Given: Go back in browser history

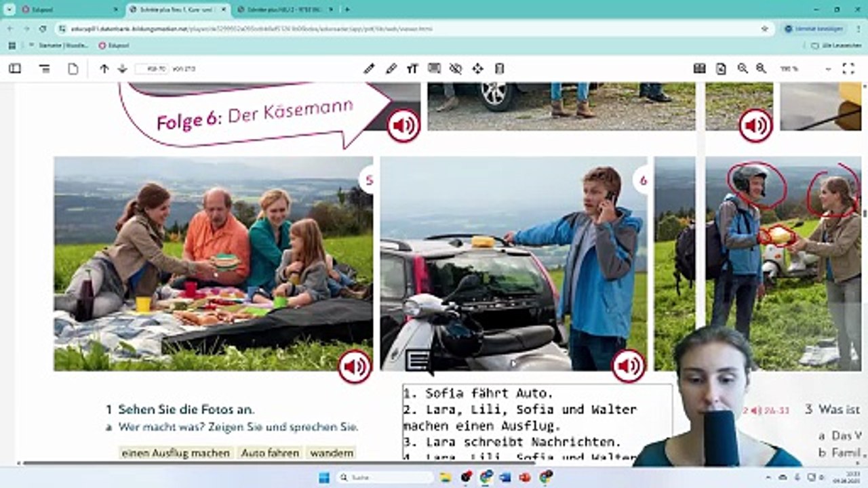Looking at the screenshot, I should click(x=10, y=29).
